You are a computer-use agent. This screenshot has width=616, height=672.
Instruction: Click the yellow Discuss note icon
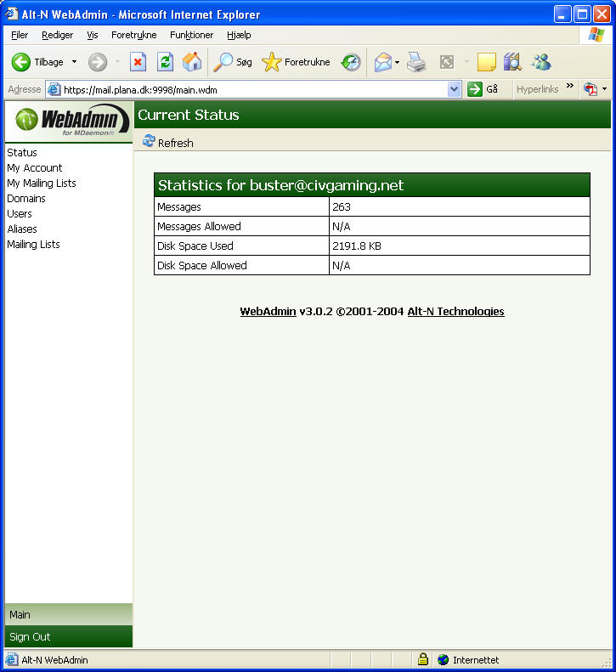486,62
